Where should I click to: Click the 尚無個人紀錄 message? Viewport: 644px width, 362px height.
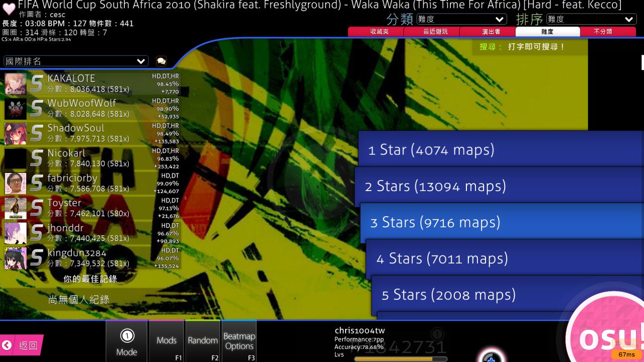[78, 300]
